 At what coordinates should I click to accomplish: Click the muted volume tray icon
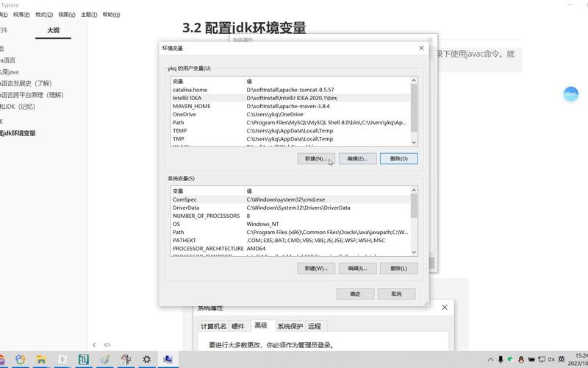[551, 359]
